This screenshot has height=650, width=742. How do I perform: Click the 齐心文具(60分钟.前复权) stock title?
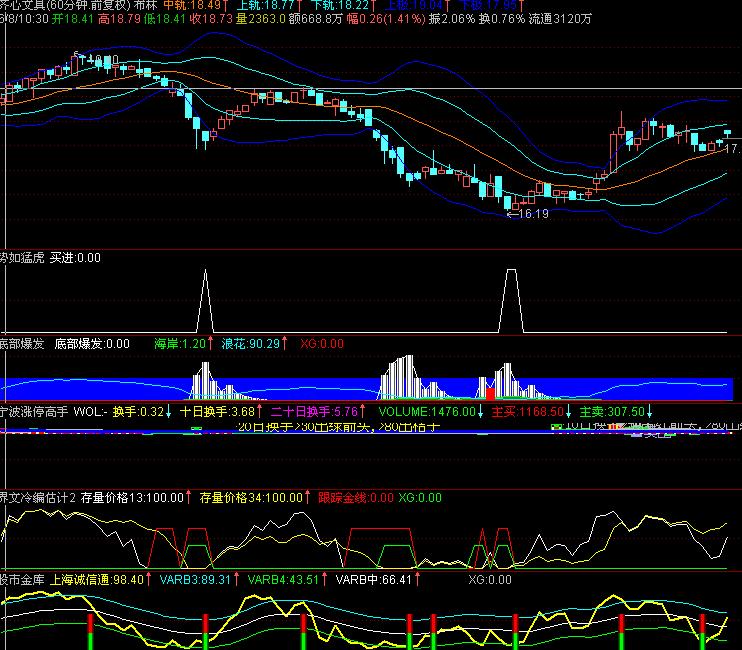click(x=65, y=5)
